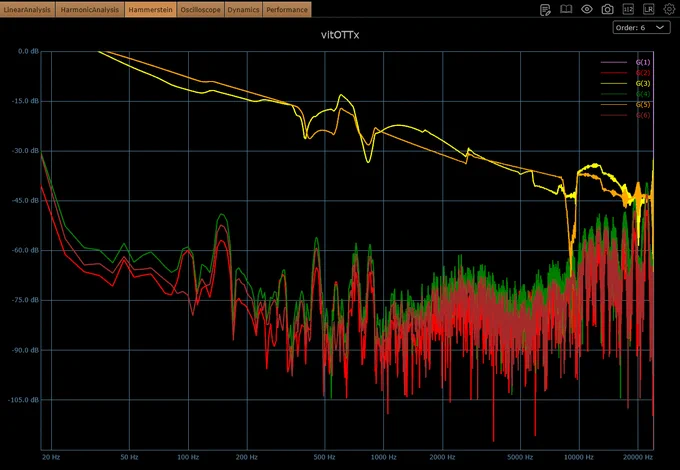
Task: Expand the Order: 6 dropdown
Action: point(641,28)
